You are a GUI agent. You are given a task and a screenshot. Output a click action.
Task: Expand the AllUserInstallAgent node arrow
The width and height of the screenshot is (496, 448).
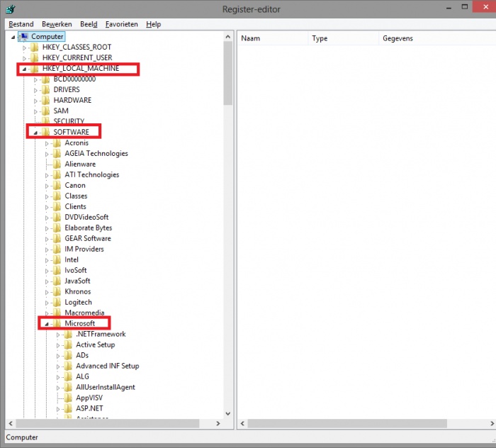[x=58, y=388]
